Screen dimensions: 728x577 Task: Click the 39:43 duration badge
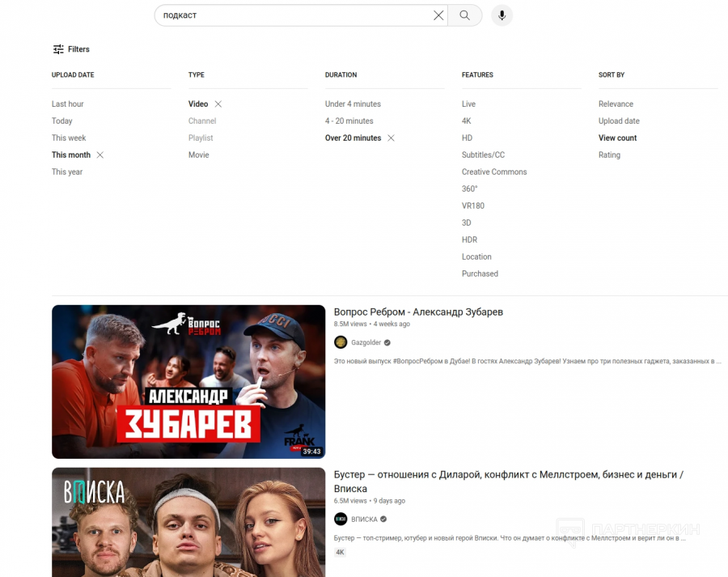(x=311, y=451)
